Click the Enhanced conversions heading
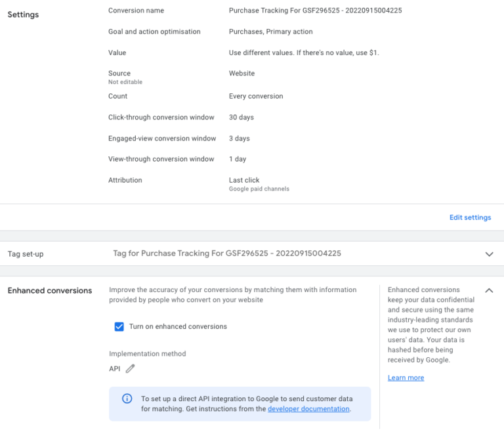 50,291
